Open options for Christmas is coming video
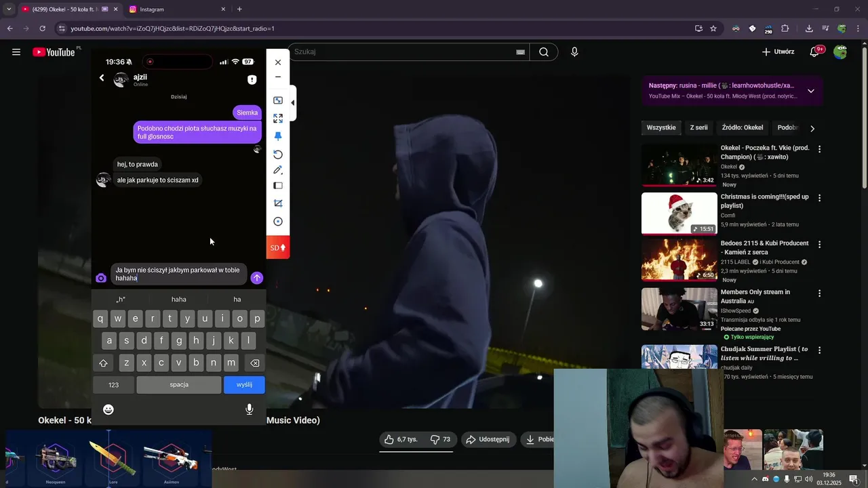Viewport: 868px width, 488px height. click(x=819, y=198)
